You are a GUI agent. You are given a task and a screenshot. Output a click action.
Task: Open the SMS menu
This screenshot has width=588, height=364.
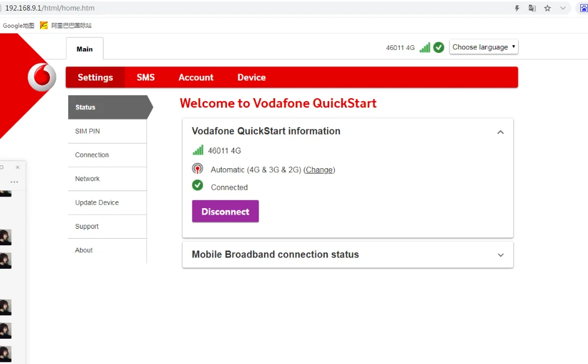145,77
